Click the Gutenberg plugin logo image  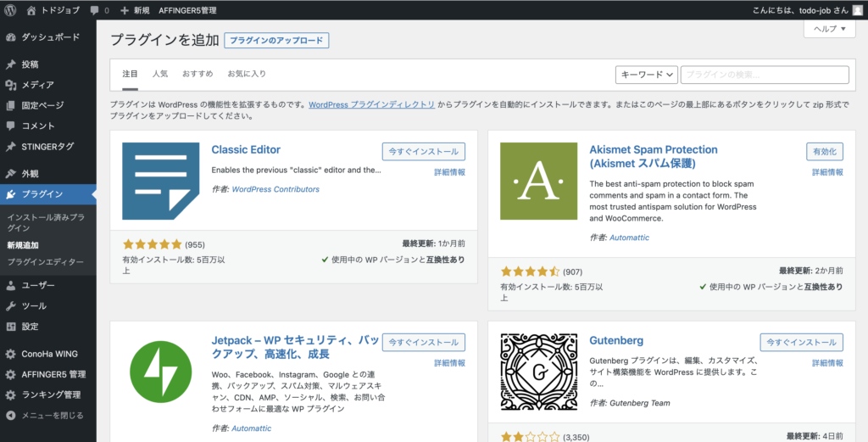[x=538, y=372]
